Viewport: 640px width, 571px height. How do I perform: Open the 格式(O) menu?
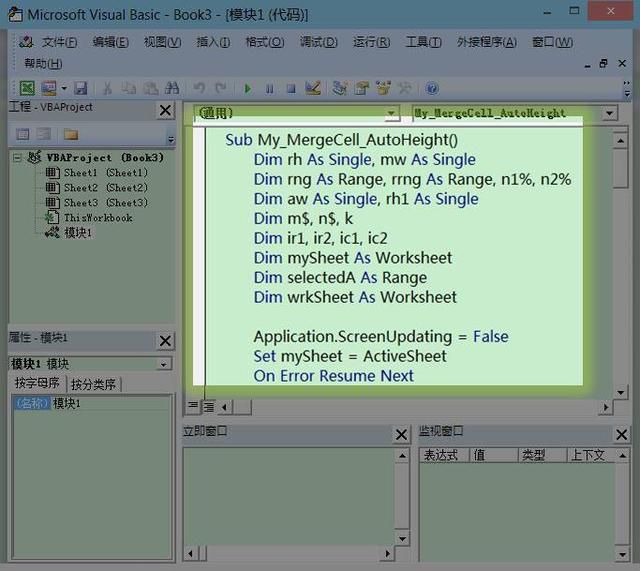(264, 42)
